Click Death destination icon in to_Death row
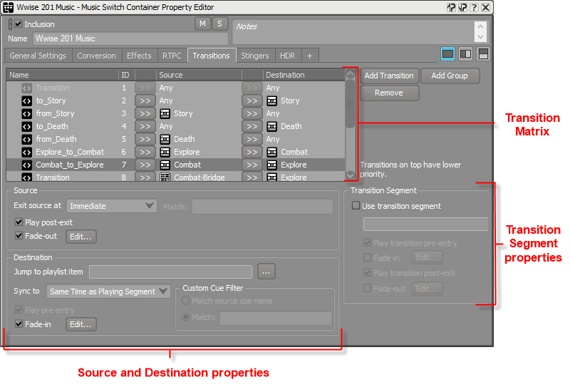 point(272,127)
